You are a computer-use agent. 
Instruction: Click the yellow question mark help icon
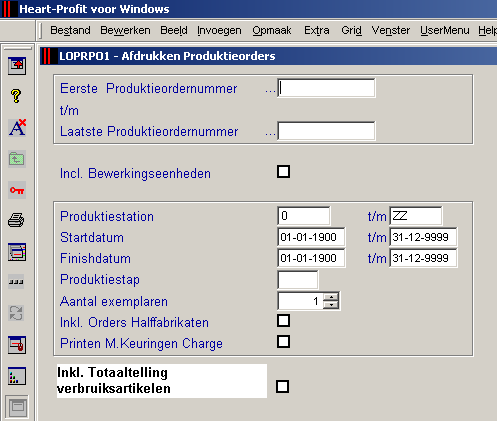(x=16, y=96)
